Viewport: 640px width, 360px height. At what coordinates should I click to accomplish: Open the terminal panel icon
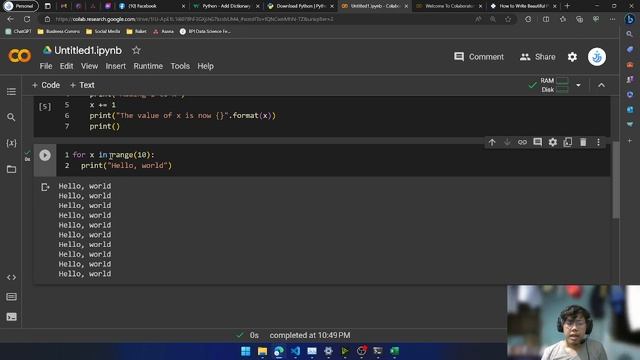[11, 317]
